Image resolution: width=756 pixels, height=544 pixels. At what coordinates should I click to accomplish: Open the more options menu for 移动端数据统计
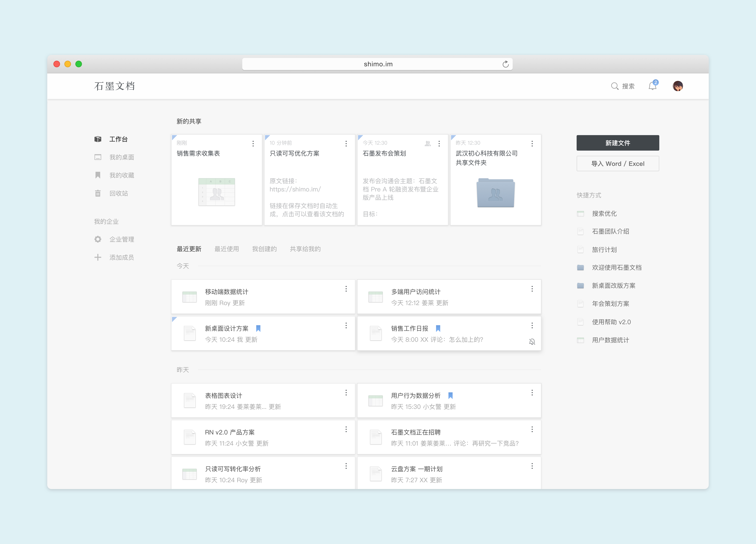pos(346,289)
